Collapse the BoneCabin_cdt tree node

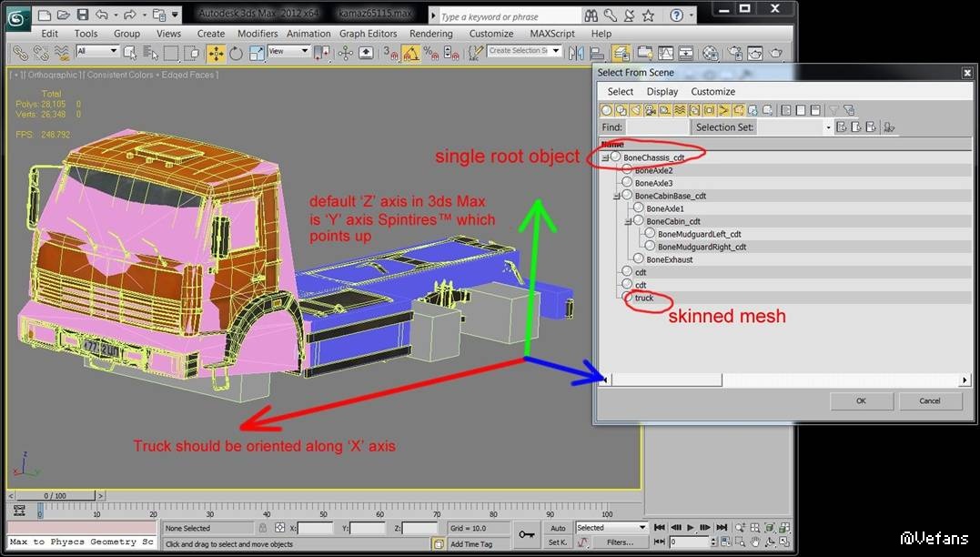(628, 221)
